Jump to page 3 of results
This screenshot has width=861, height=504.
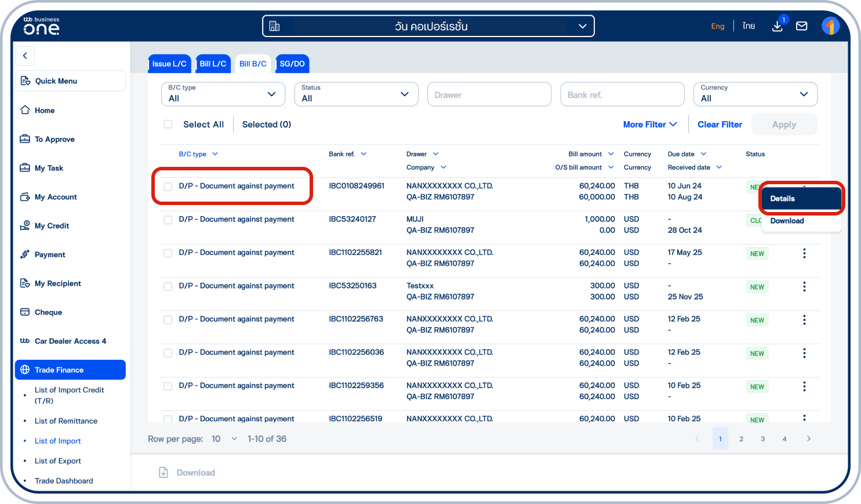point(762,439)
